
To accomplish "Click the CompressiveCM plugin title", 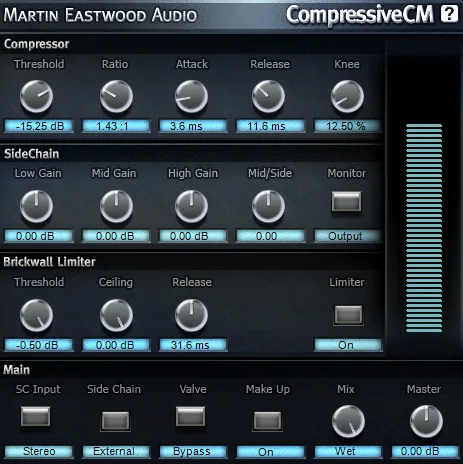I will tap(360, 15).
